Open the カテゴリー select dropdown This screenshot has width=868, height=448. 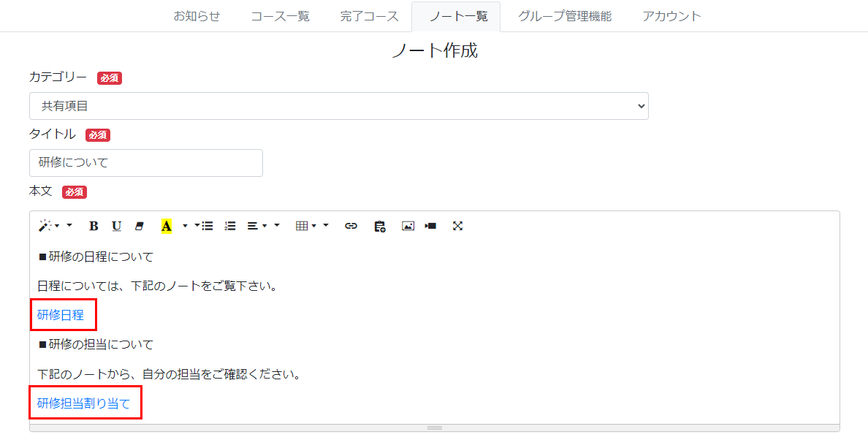(x=338, y=106)
